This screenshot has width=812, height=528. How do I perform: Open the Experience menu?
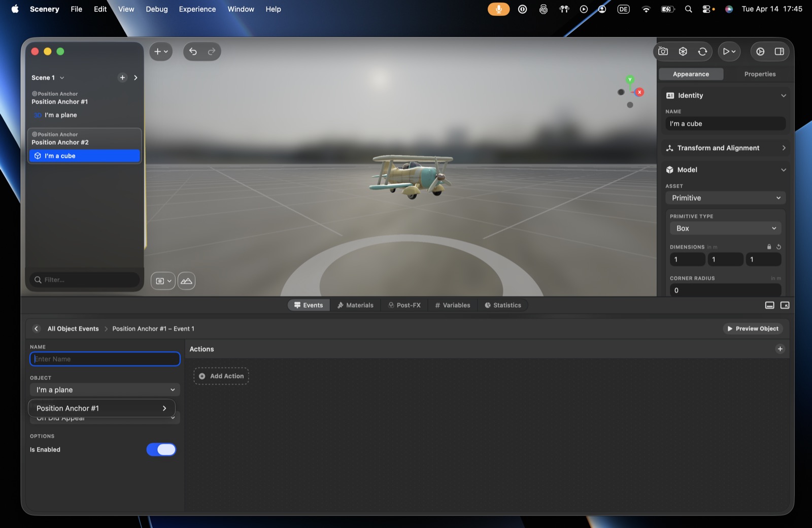(x=197, y=9)
